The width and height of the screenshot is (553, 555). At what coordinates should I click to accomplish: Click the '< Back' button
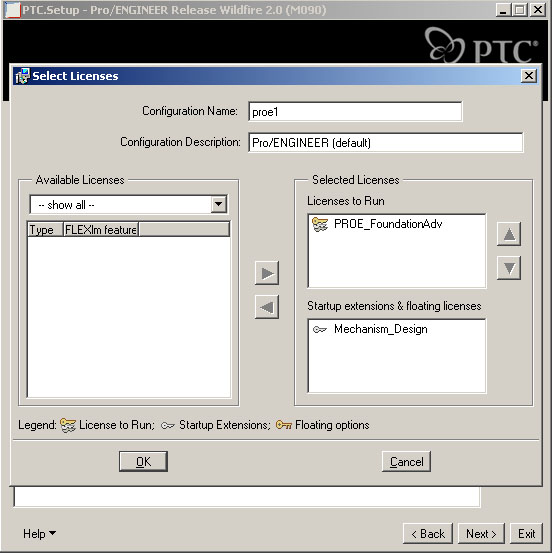point(428,533)
